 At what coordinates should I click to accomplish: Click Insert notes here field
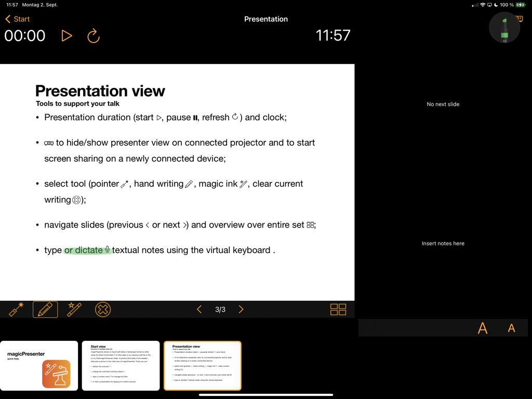pos(443,243)
